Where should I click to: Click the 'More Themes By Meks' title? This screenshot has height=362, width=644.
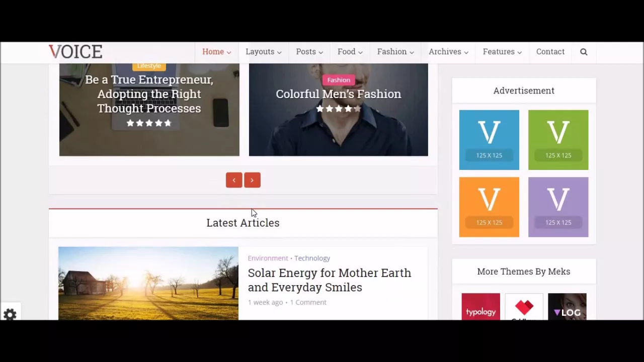524,271
